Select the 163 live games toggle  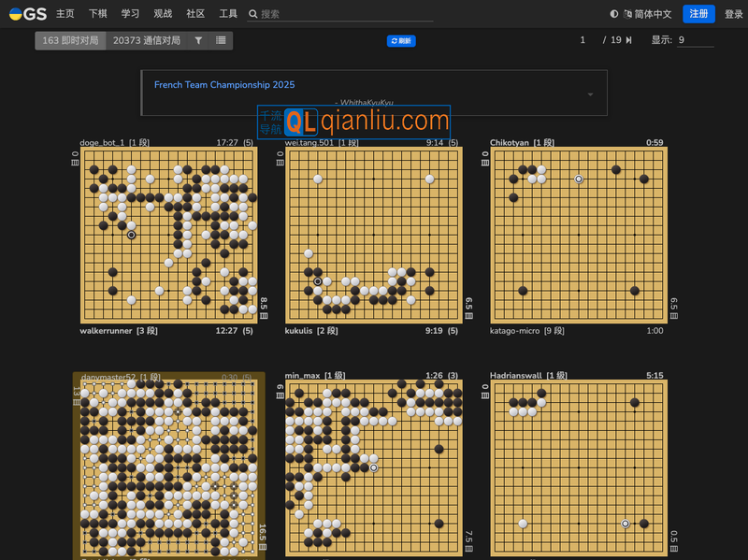70,41
